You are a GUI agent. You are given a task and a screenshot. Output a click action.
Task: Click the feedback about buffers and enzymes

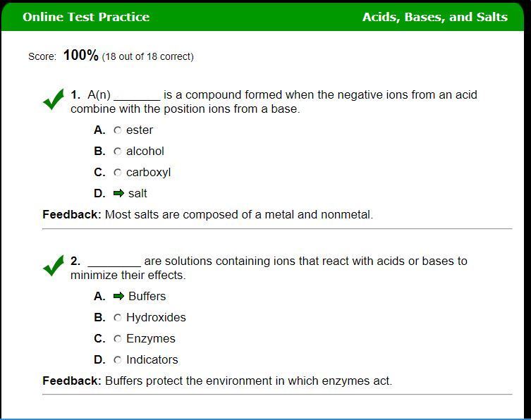248,381
